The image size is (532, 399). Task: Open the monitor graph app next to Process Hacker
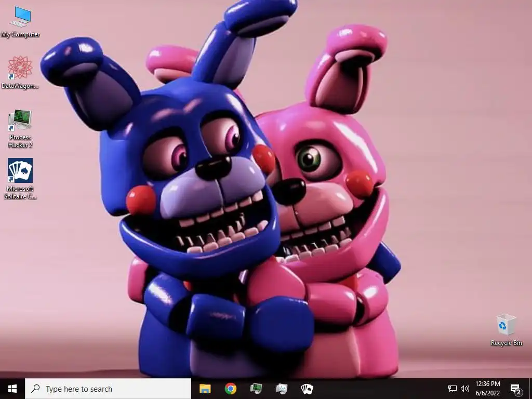coord(281,389)
